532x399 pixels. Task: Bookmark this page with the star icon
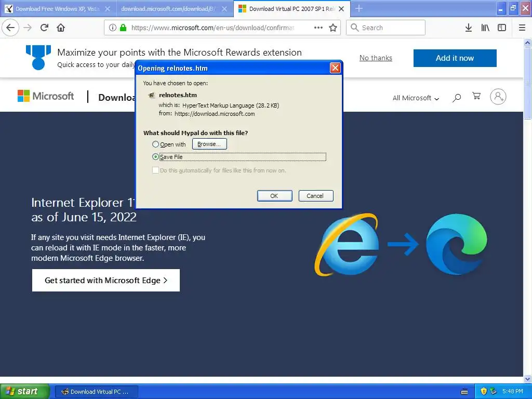333,28
